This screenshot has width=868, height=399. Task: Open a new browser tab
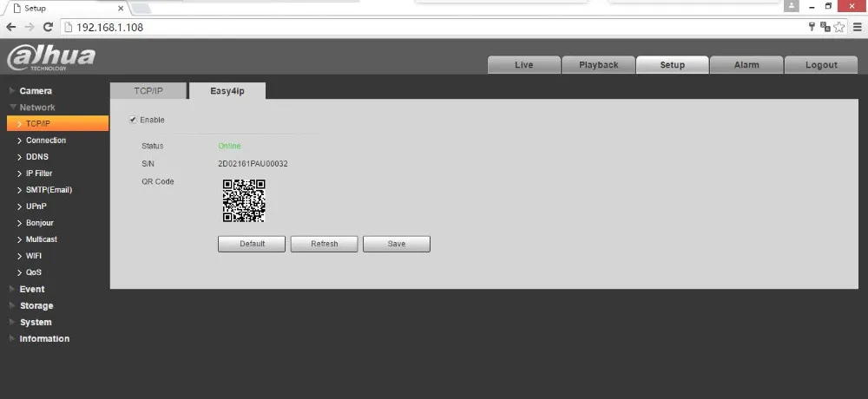click(141, 9)
